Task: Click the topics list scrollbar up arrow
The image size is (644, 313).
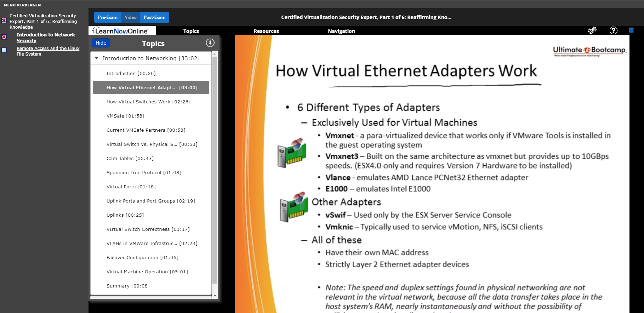Action: pyautogui.click(x=215, y=54)
